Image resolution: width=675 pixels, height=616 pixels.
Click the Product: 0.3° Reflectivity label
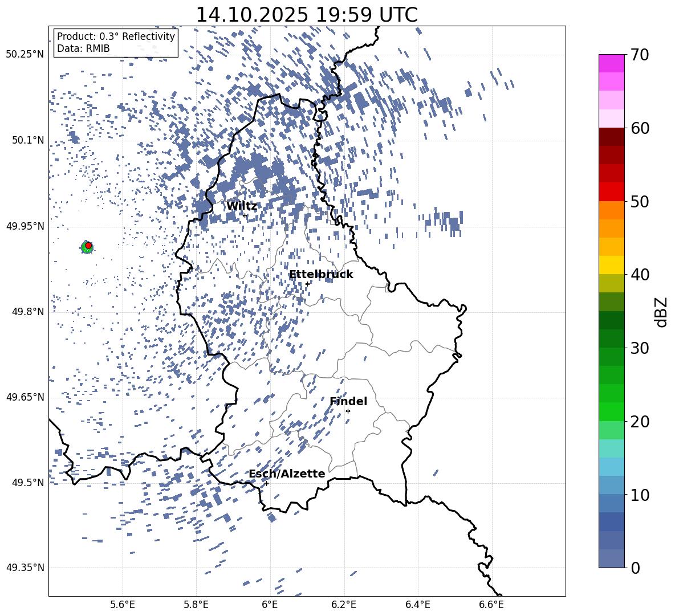click(116, 36)
